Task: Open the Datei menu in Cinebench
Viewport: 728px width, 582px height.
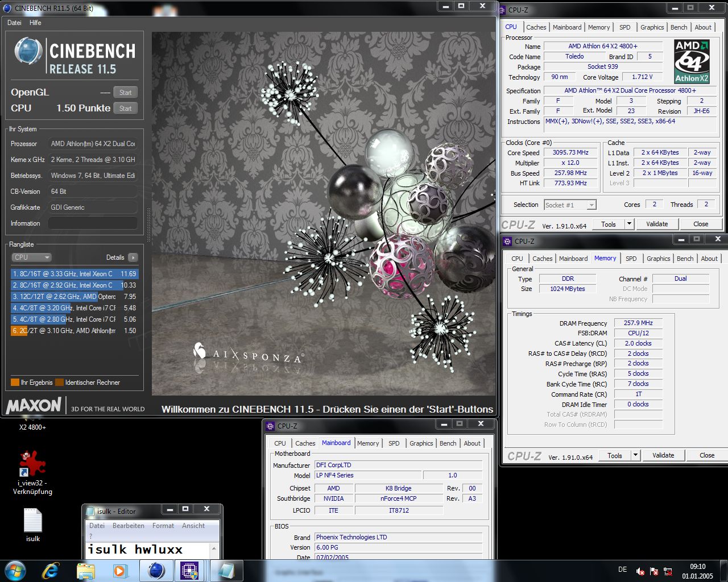Action: (14, 23)
